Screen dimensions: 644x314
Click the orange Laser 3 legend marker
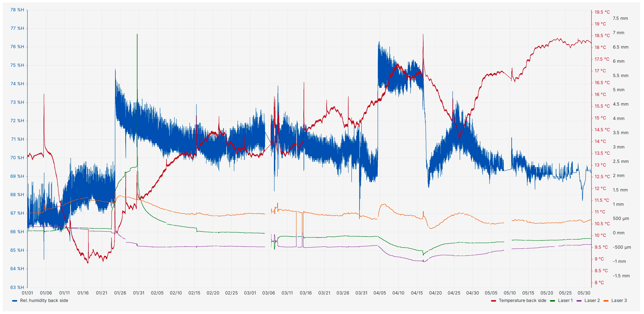(x=606, y=301)
